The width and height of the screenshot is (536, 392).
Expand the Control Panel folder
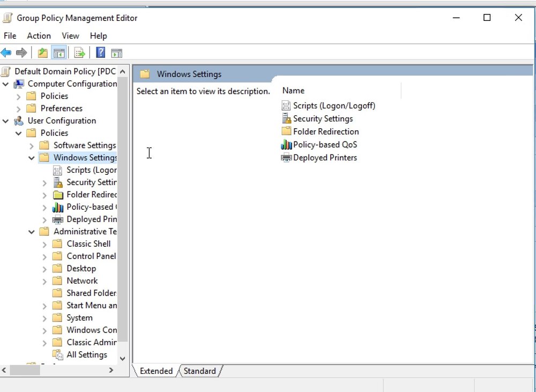(x=45, y=256)
